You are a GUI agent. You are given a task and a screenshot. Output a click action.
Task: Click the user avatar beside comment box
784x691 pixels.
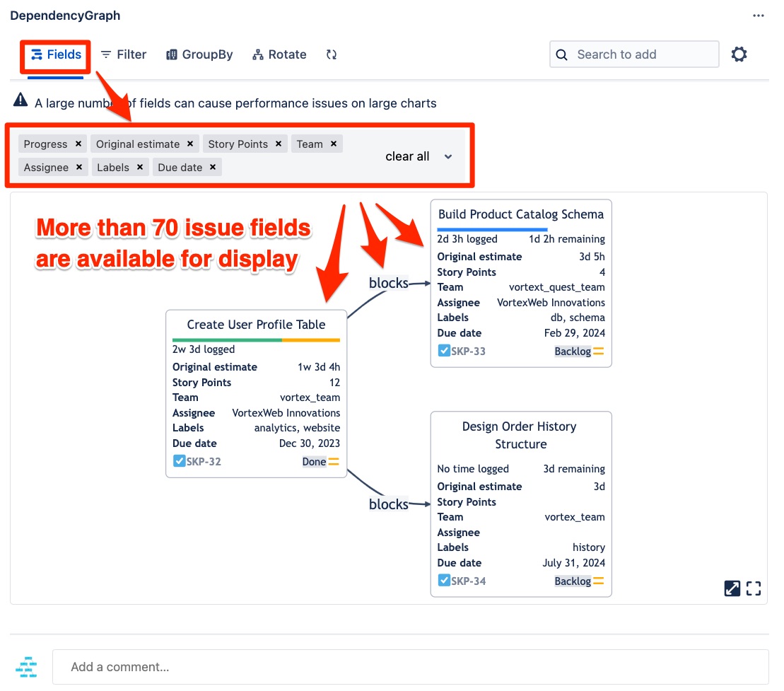27,667
